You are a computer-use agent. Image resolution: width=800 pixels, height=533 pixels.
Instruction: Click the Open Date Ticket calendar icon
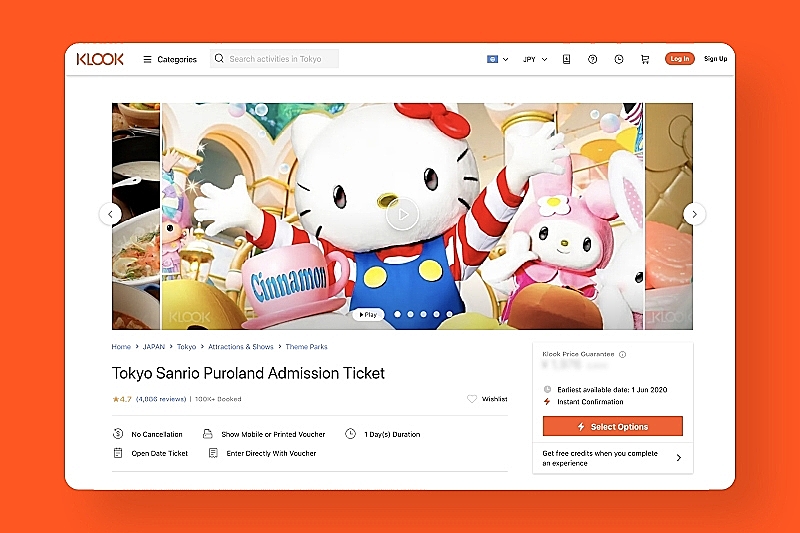tap(118, 453)
